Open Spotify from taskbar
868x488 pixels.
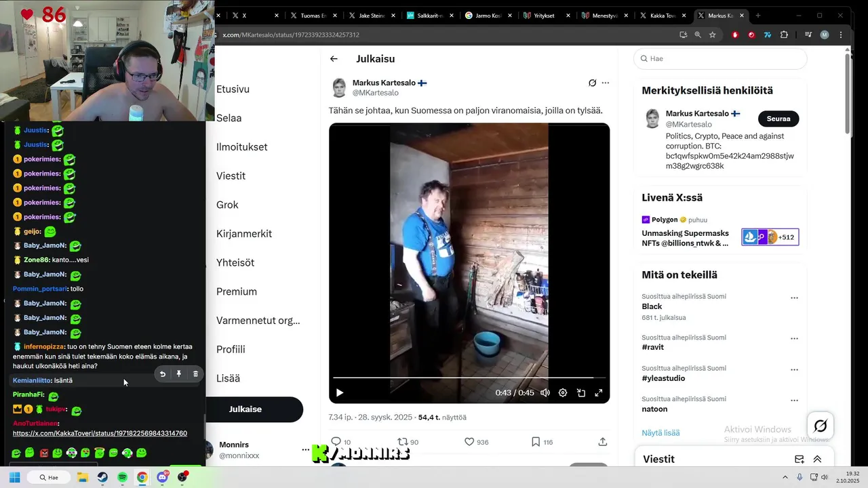pos(122,477)
